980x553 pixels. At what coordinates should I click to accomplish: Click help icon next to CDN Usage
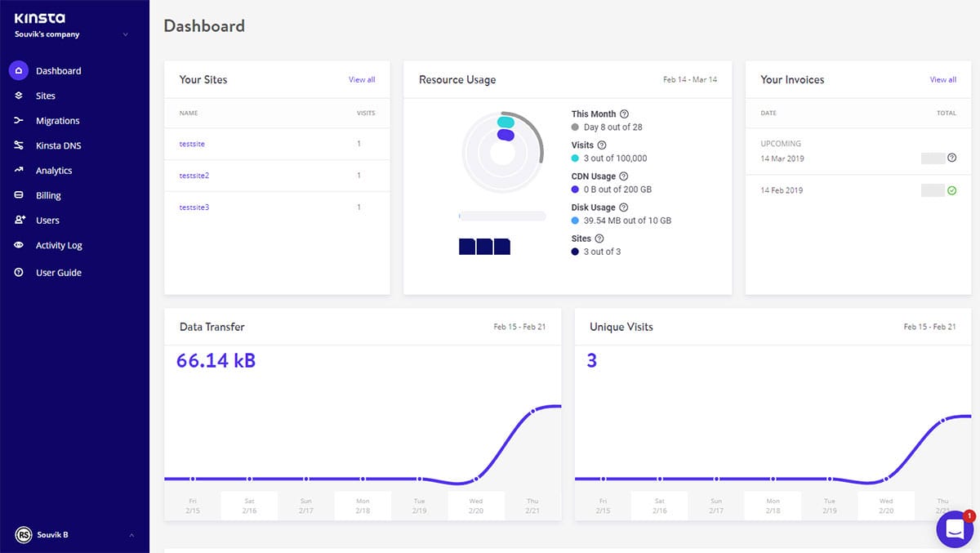[x=624, y=176]
